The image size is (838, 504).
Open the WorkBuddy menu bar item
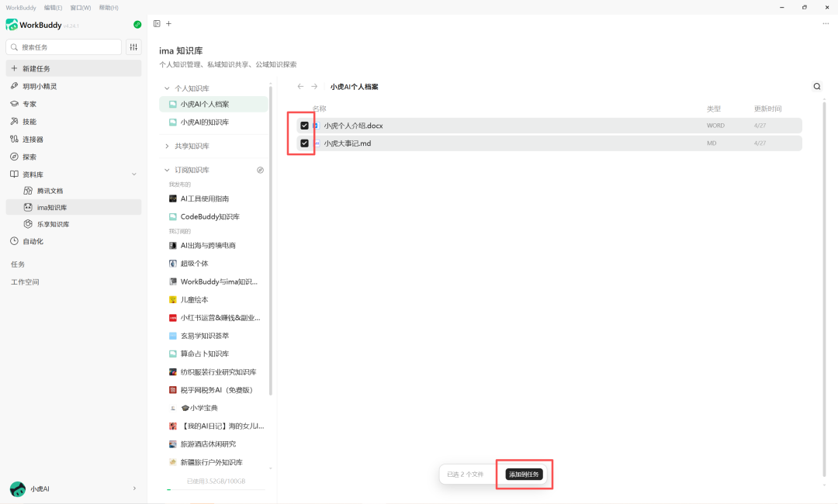21,8
